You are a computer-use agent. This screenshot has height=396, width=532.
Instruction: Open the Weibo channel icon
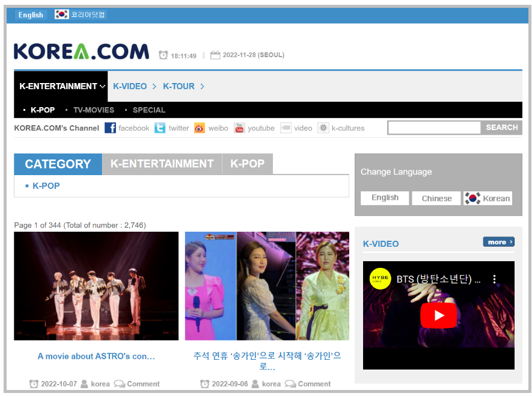click(x=200, y=128)
